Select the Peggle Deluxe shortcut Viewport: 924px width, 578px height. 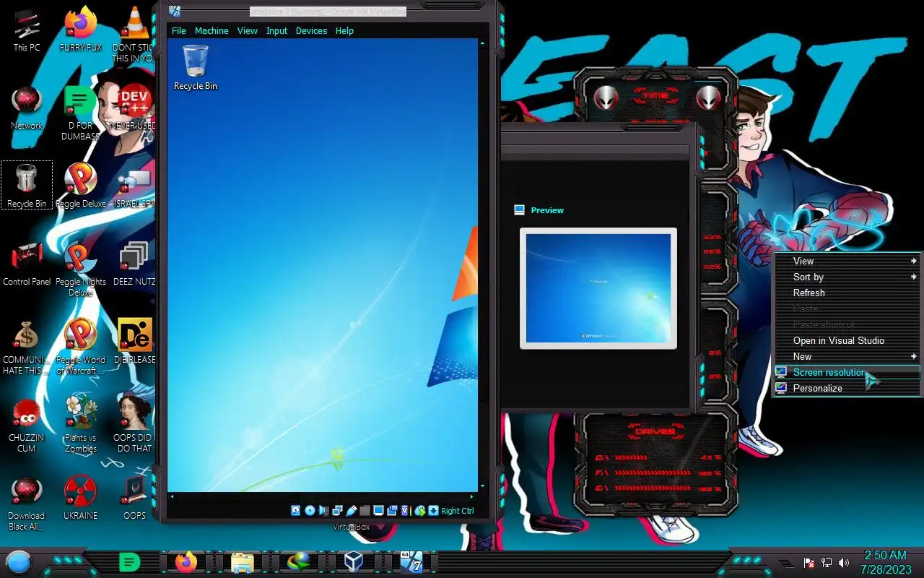[x=80, y=186]
